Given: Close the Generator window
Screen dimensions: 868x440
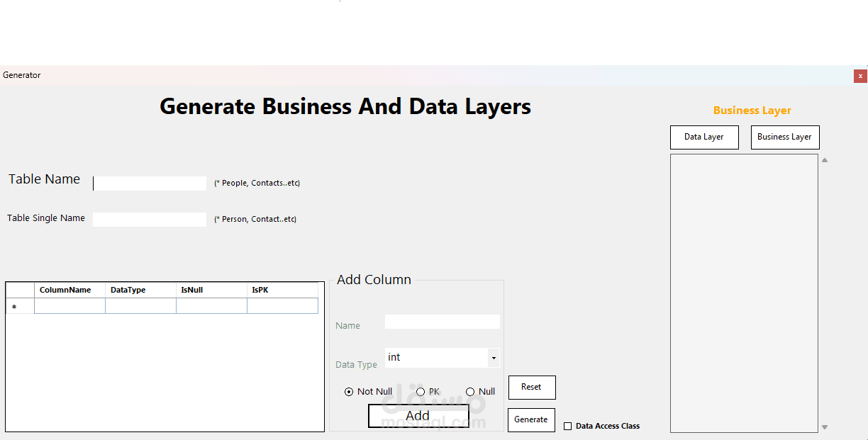Looking at the screenshot, I should [x=860, y=76].
